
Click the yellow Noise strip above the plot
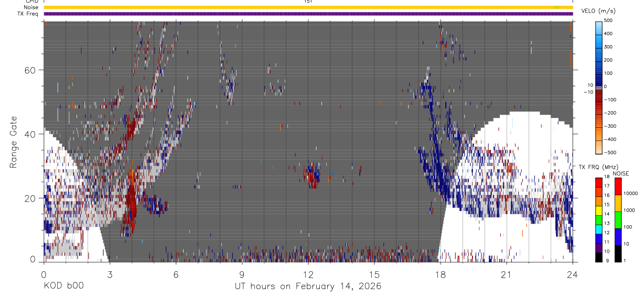pos(308,7)
